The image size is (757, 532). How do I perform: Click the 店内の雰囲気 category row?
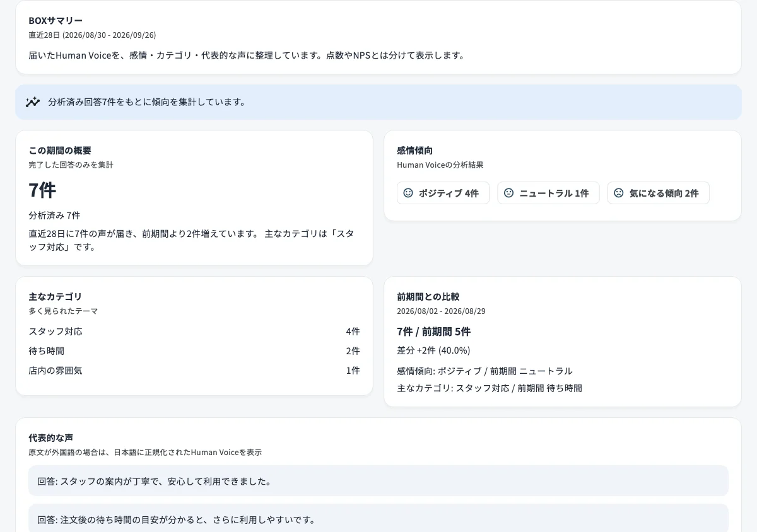point(194,371)
